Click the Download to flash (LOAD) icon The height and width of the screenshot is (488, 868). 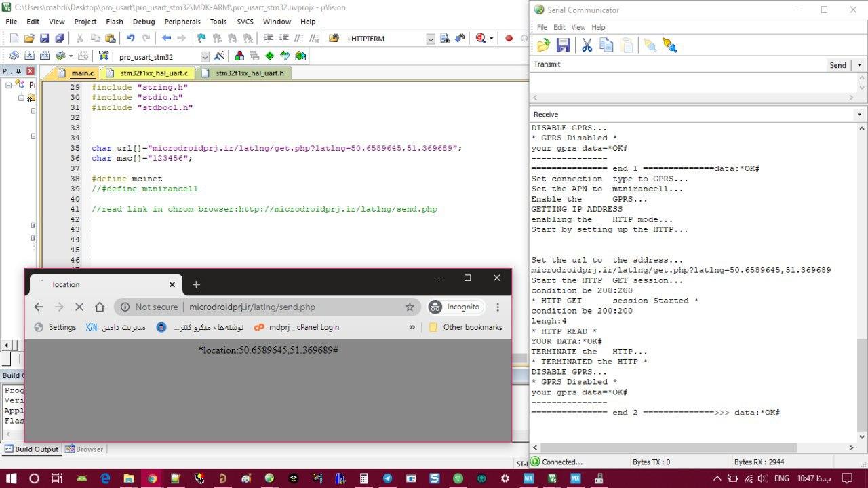[104, 56]
